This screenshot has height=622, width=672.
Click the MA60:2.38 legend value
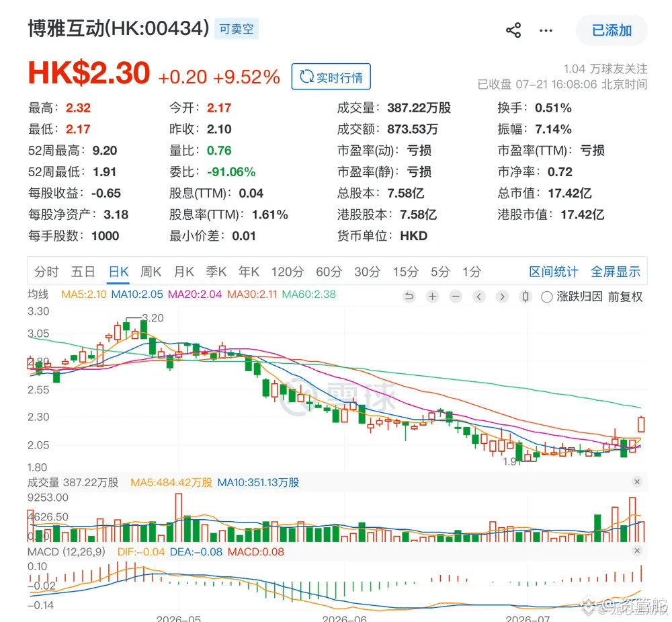308,295
